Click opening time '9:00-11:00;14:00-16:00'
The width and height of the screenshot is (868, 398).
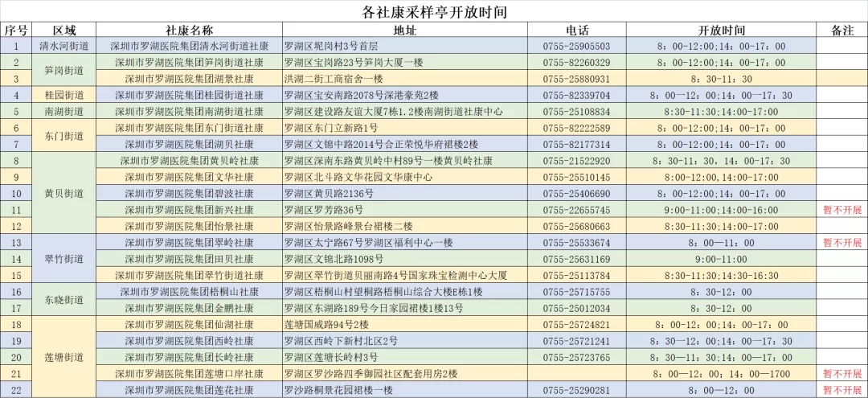click(721, 211)
